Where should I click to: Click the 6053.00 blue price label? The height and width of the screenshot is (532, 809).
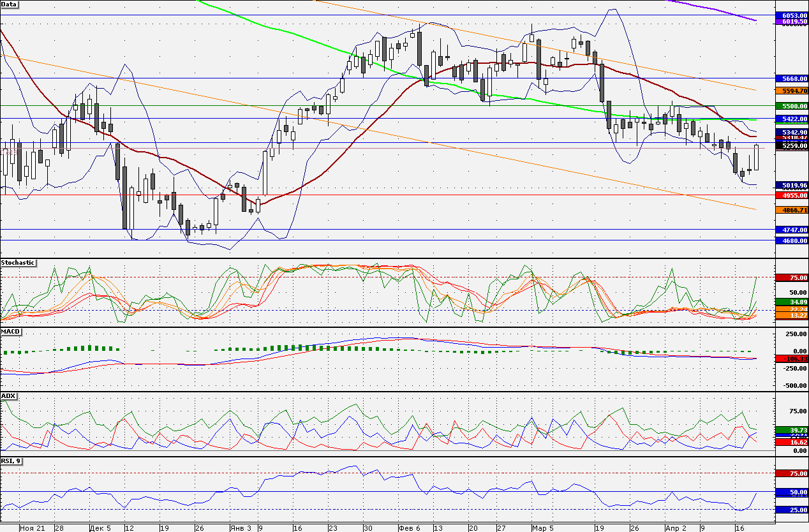click(x=791, y=15)
